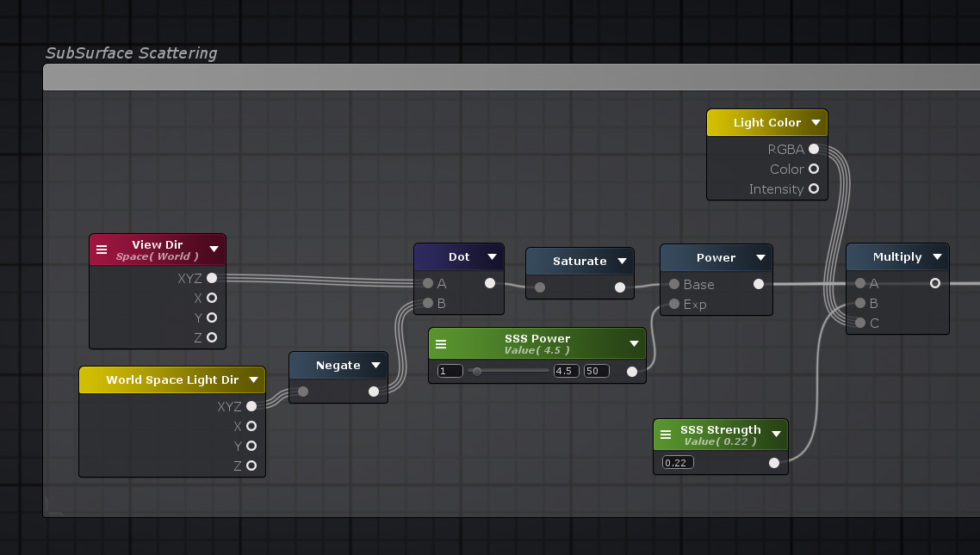Select World Space Light Dir Y output port

click(x=251, y=446)
